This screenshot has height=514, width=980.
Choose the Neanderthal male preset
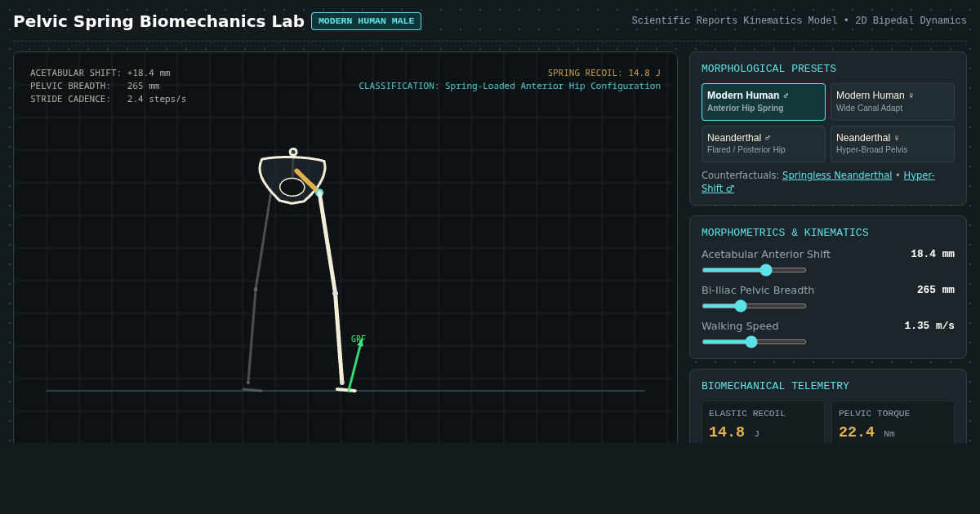point(764,144)
